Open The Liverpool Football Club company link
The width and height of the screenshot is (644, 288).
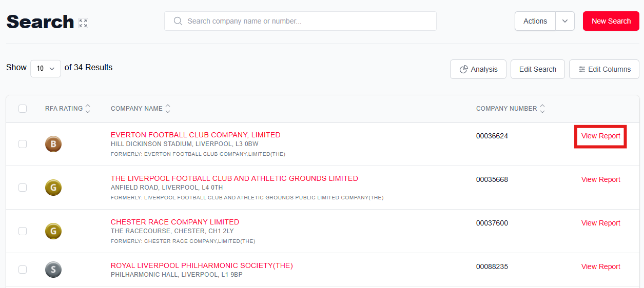point(234,178)
